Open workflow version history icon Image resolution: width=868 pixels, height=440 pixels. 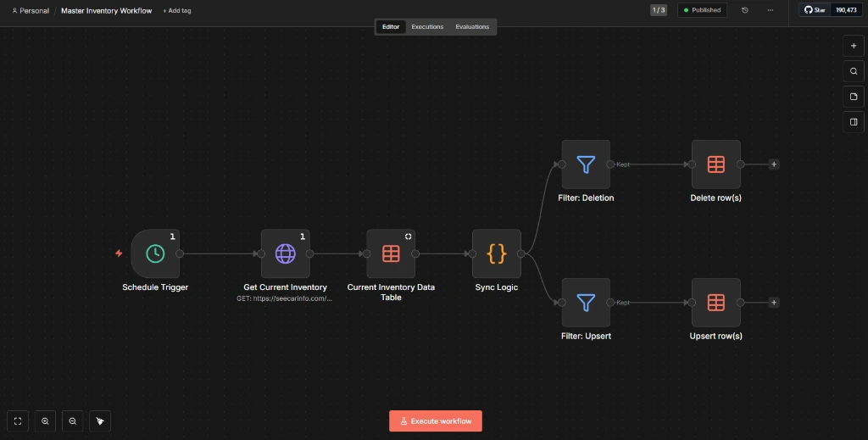coord(744,10)
